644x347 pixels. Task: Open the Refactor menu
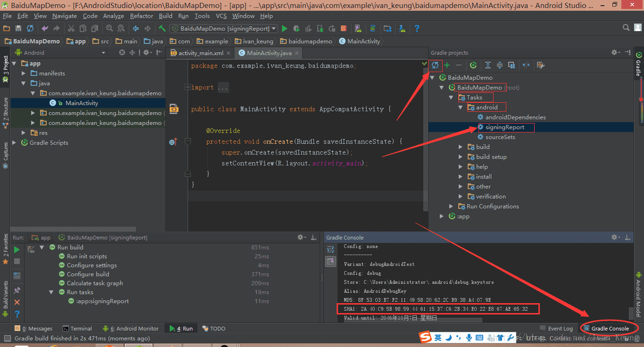click(x=141, y=16)
